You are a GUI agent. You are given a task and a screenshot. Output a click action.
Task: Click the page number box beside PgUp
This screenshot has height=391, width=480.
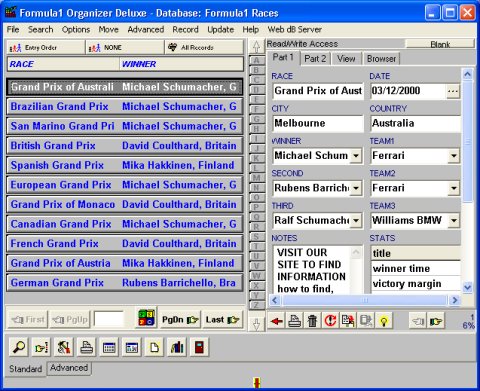click(x=109, y=319)
